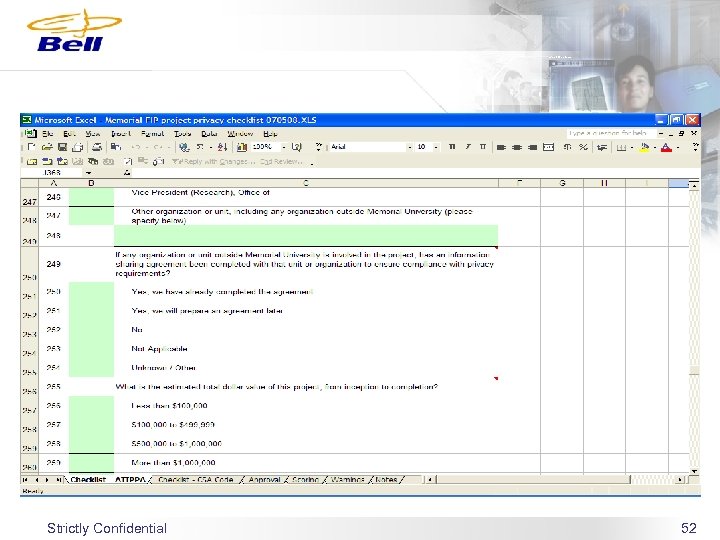This screenshot has height=540, width=720.
Task: Open the Arial font name dropdown
Action: pos(410,147)
